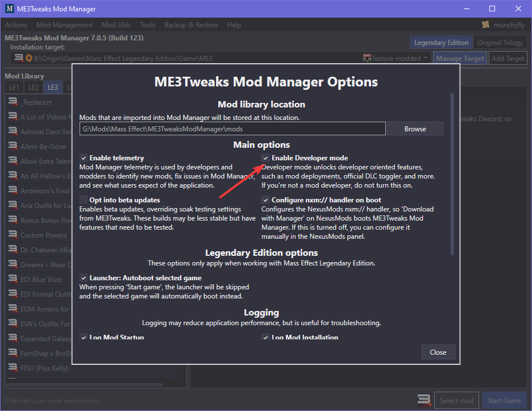Click the Add Target button
This screenshot has width=532, height=411.
click(x=508, y=59)
